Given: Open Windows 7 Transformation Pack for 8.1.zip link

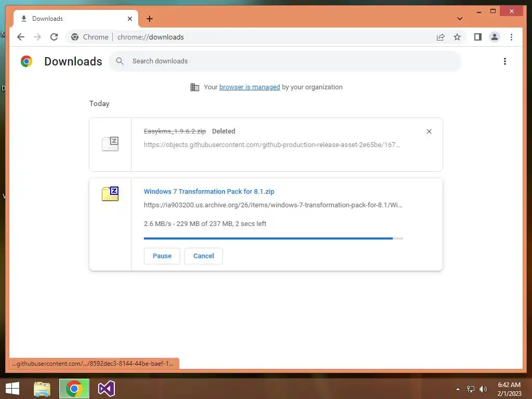Looking at the screenshot, I should pyautogui.click(x=209, y=191).
